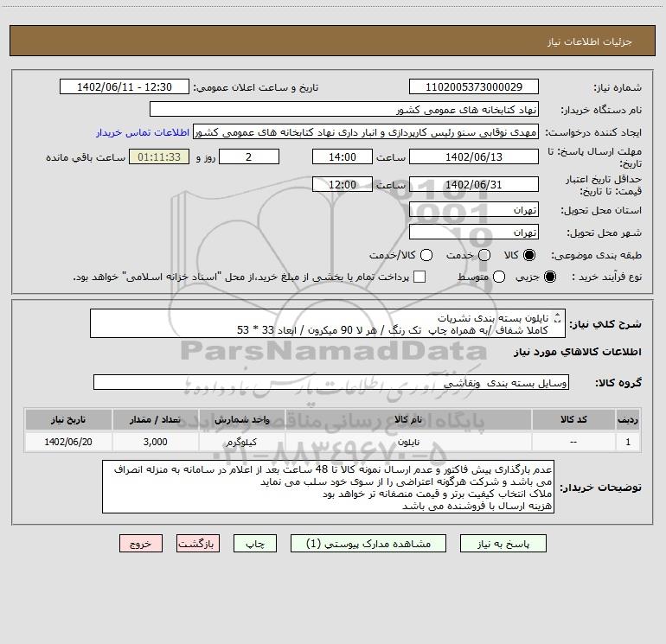Select the خدمت radio button
Viewport: 666px width, 644px height.
[x=484, y=255]
